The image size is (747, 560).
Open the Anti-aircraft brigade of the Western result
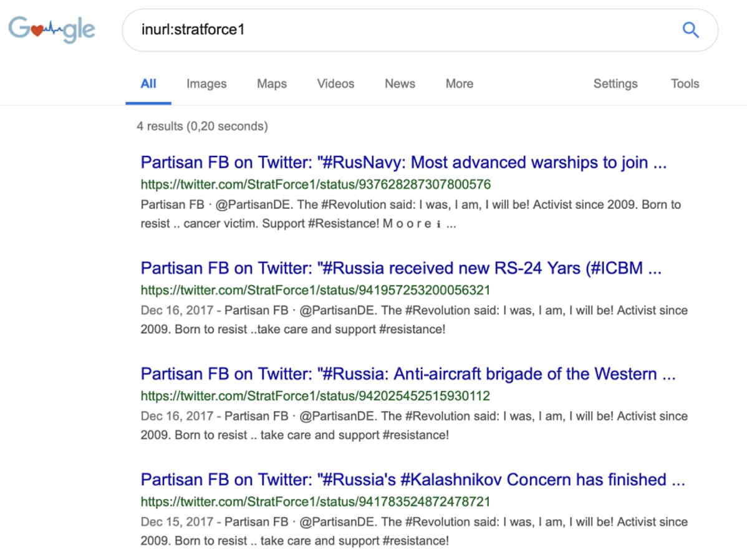pos(408,374)
